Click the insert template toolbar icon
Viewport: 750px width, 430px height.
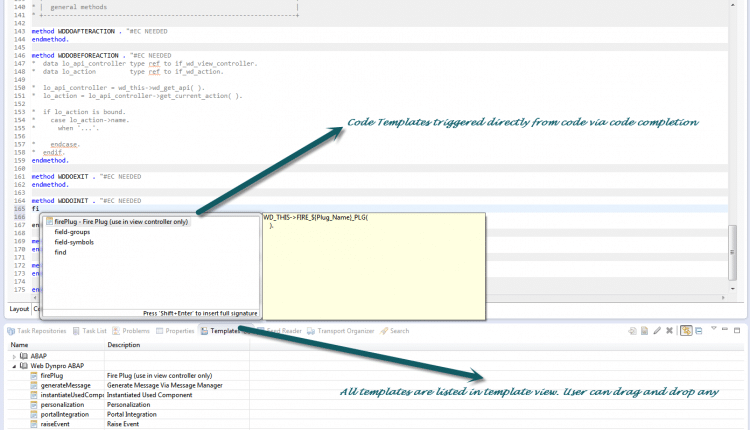632,331
